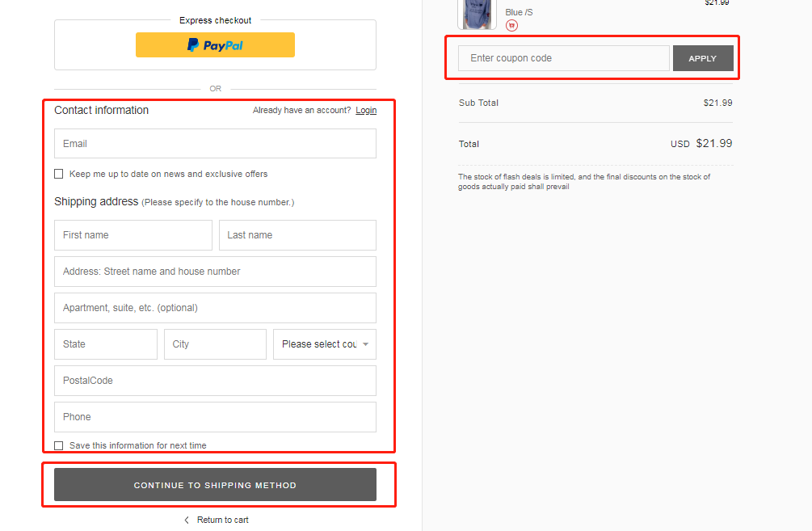Focus the Phone number field
The width and height of the screenshot is (812, 531).
(215, 417)
